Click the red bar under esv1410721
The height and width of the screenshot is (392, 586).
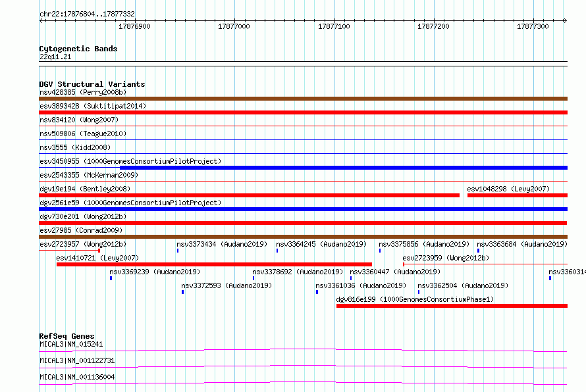[214, 264]
